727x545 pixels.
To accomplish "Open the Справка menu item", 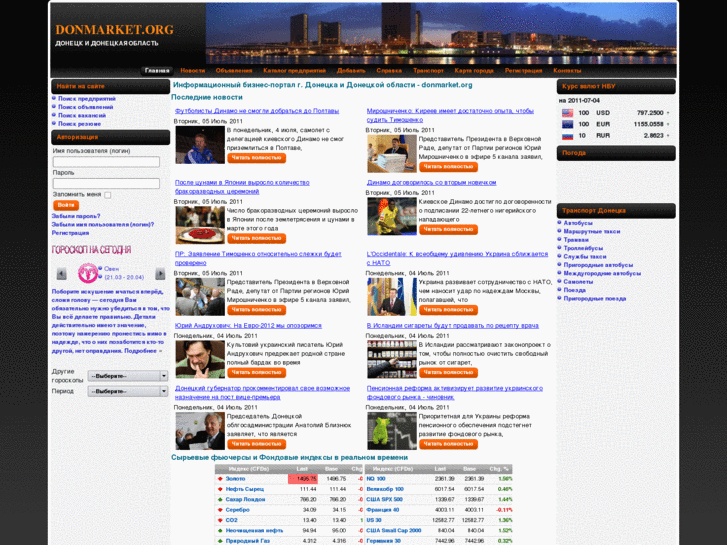I will [389, 71].
